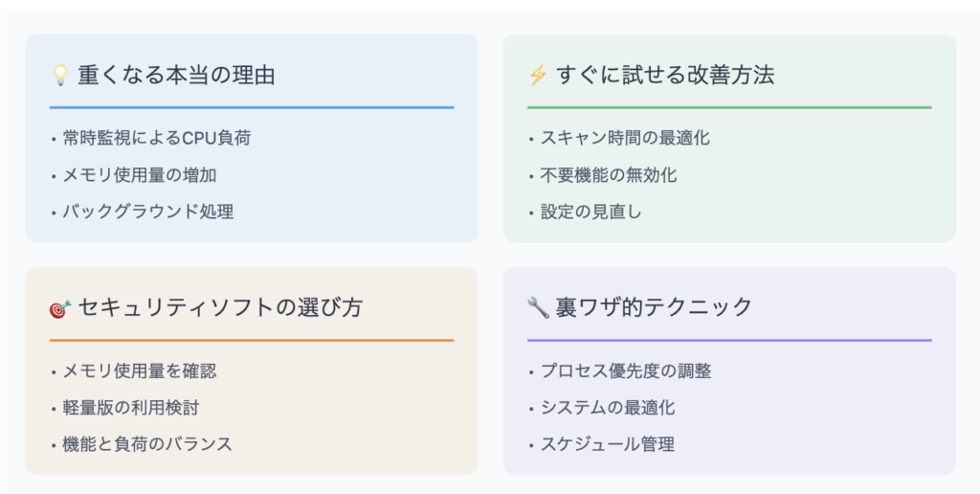
Task: Click the item 軽量版の利用検討
Action: coord(130,408)
